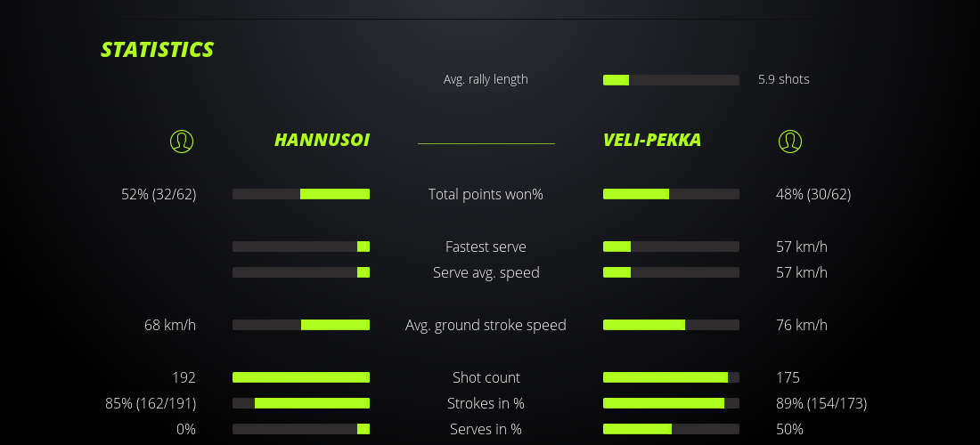Click Veli-Pekka's Total points won bar
This screenshot has width=980, height=445.
click(671, 194)
